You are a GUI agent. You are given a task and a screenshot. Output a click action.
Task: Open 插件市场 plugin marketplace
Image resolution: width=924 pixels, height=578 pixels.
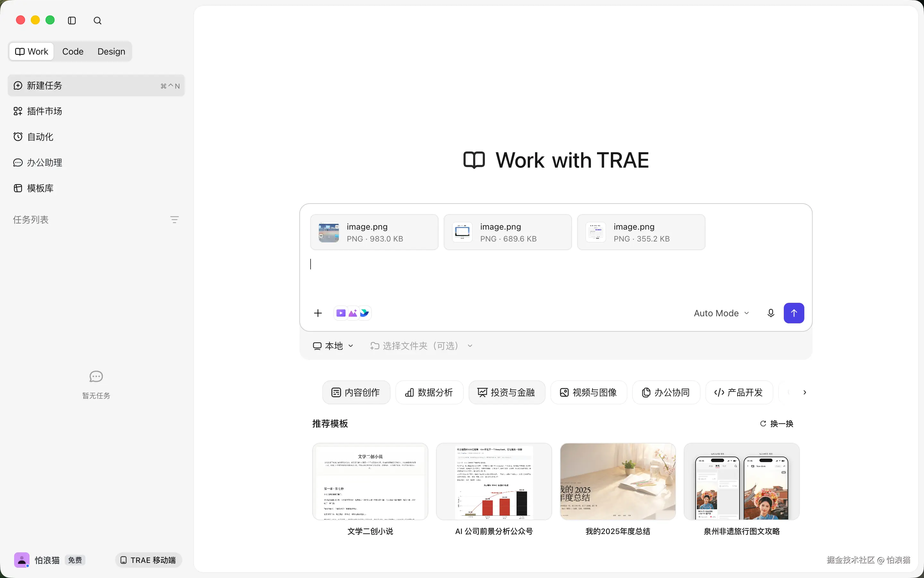pos(96,111)
